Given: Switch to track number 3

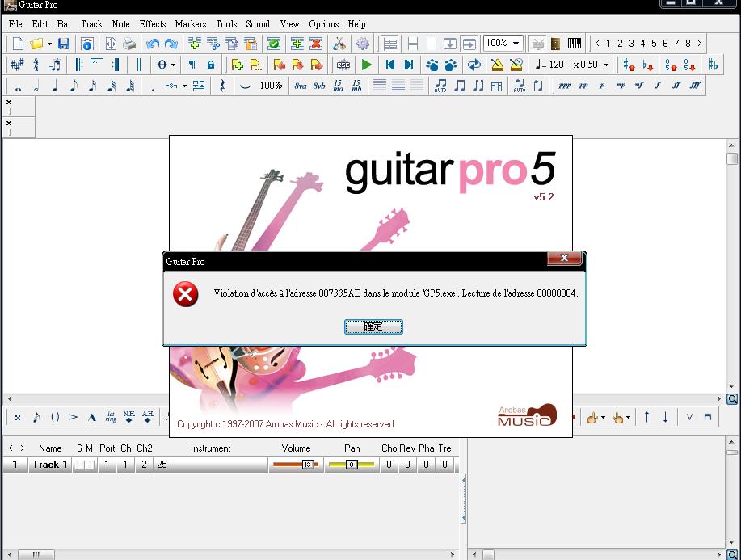Looking at the screenshot, I should tap(631, 44).
